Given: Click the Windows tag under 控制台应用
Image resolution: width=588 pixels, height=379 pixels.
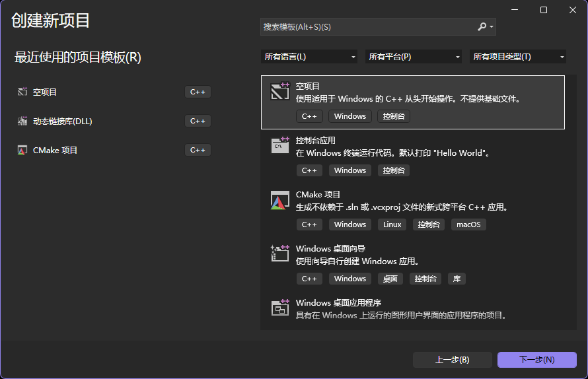Looking at the screenshot, I should coord(350,170).
